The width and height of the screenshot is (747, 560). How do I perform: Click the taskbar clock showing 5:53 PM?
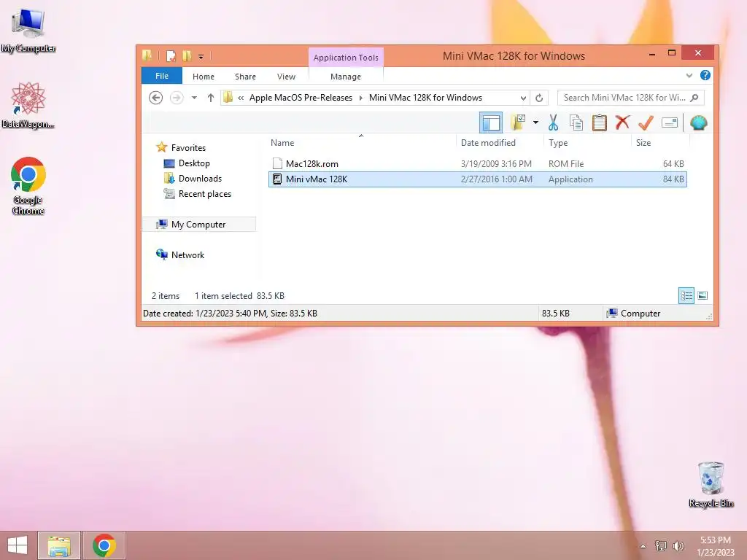[715, 545]
